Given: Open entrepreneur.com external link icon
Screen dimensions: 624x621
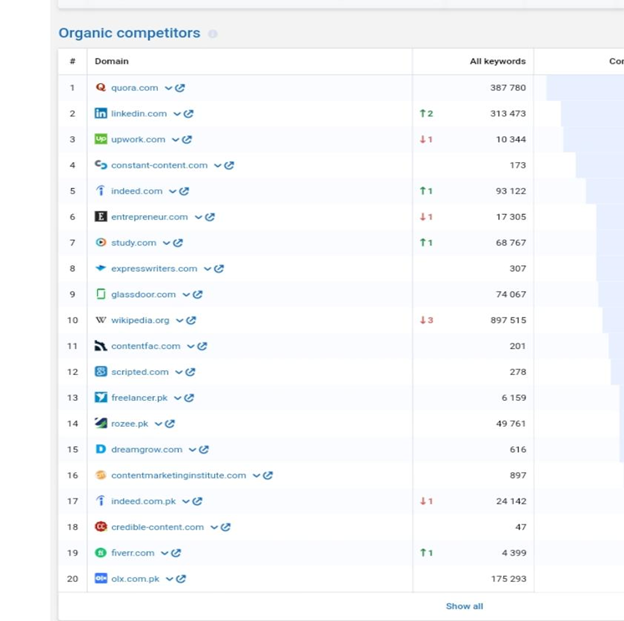Looking at the screenshot, I should point(210,217).
